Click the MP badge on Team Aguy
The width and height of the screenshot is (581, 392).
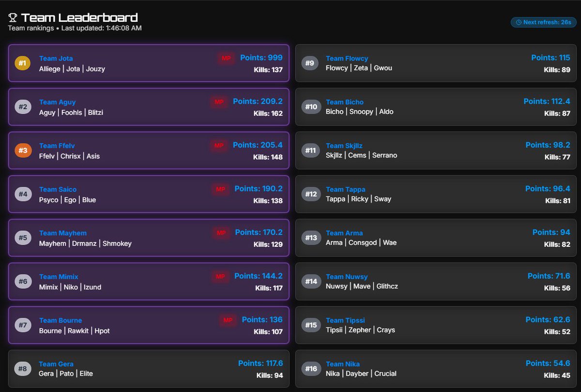(x=219, y=102)
